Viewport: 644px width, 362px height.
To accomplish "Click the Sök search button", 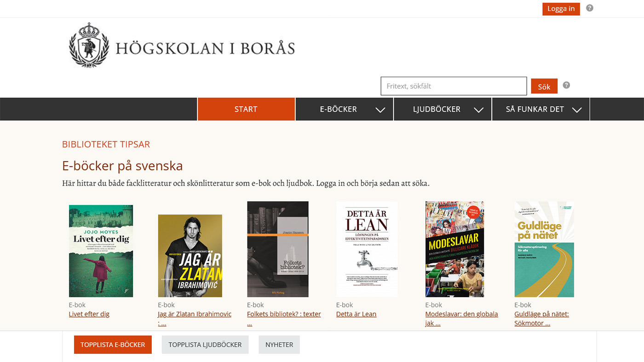I will [544, 86].
